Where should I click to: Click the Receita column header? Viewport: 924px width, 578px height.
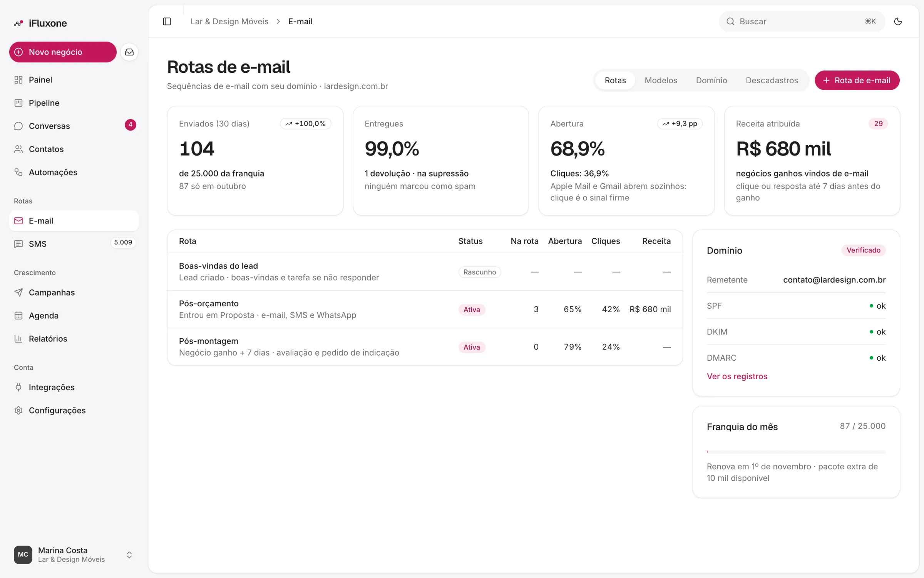656,241
